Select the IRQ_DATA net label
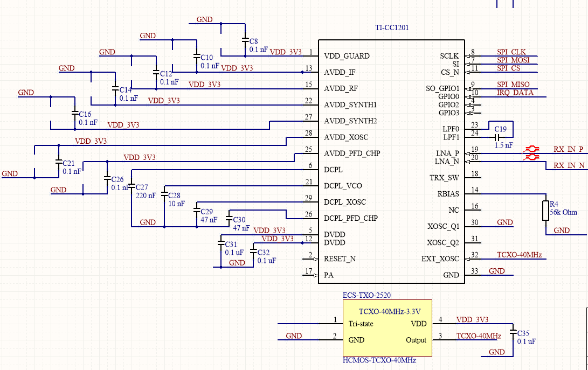This screenshot has height=370, width=588. (515, 93)
